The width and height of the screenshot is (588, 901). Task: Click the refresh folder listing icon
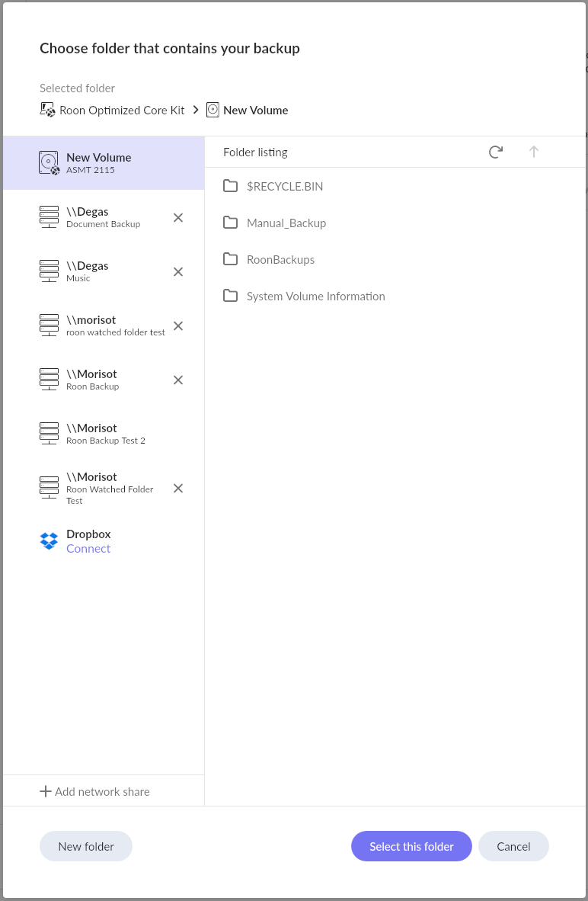pos(495,152)
